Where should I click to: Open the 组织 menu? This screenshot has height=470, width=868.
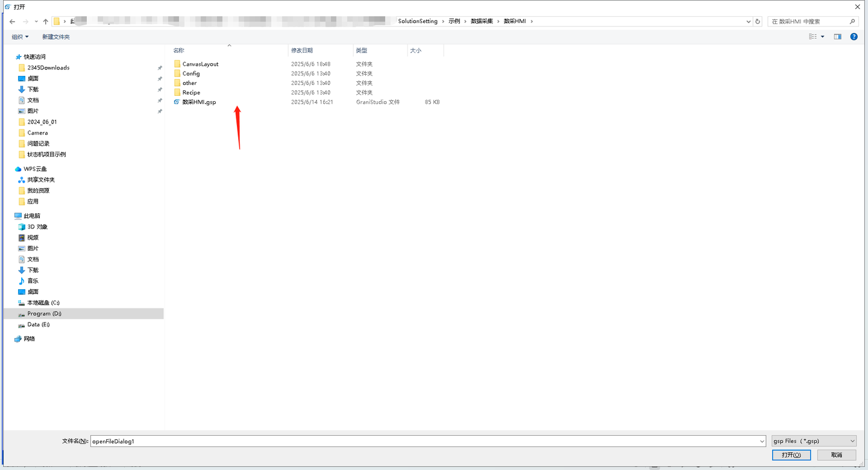click(x=20, y=37)
